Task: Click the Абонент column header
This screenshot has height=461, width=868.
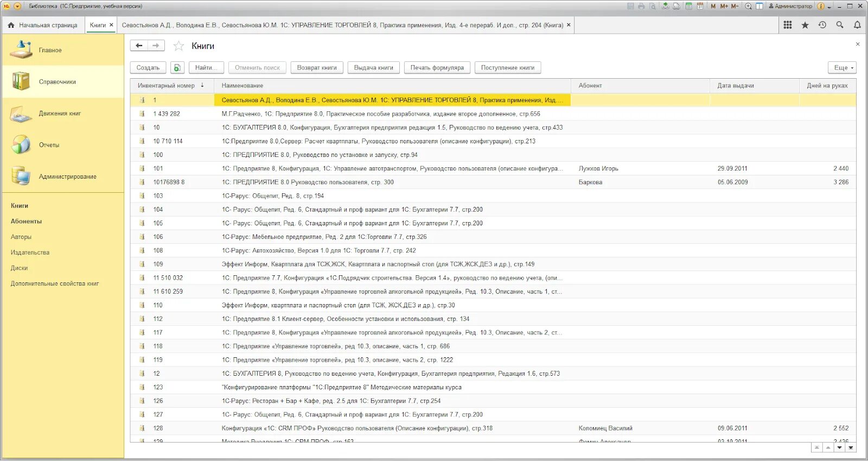Action: coord(640,86)
